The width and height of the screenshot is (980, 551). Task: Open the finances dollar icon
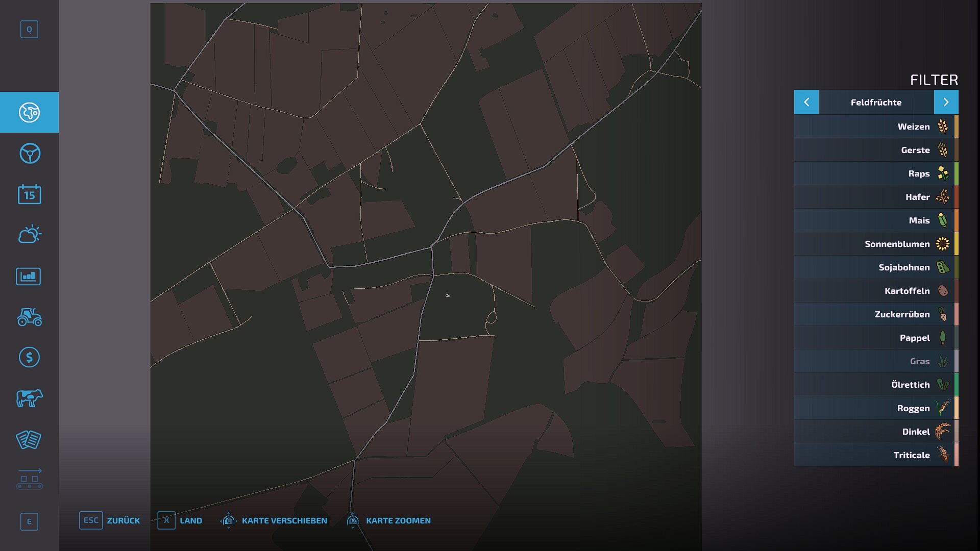(29, 357)
